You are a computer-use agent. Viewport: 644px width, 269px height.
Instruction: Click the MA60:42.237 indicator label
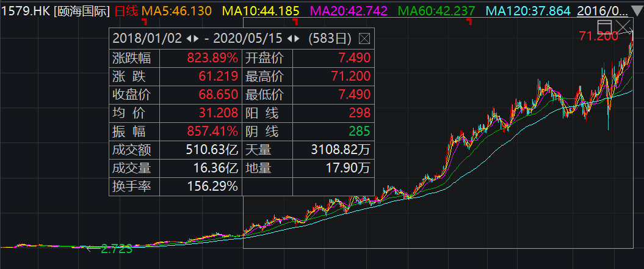click(x=436, y=11)
